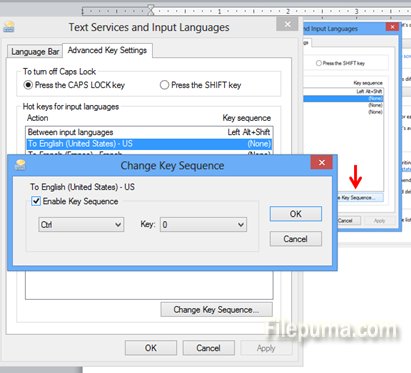Click OK in Text Services dialog

[x=151, y=348]
